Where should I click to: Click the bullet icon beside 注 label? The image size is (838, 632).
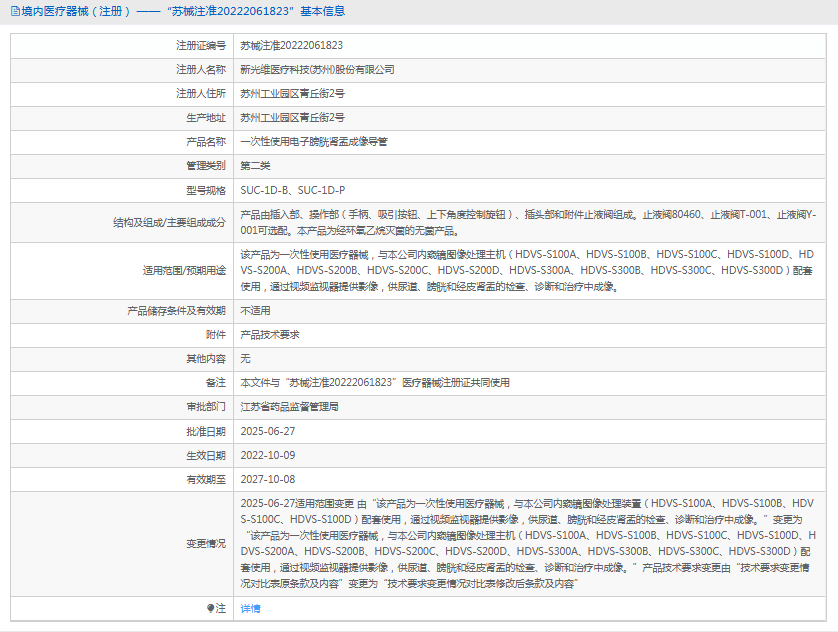coord(211,608)
